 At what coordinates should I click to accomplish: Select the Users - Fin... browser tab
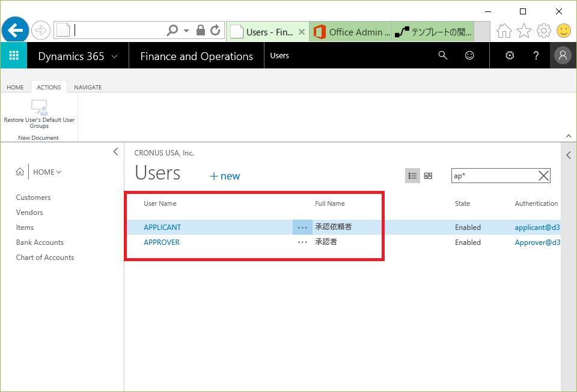[x=267, y=32]
